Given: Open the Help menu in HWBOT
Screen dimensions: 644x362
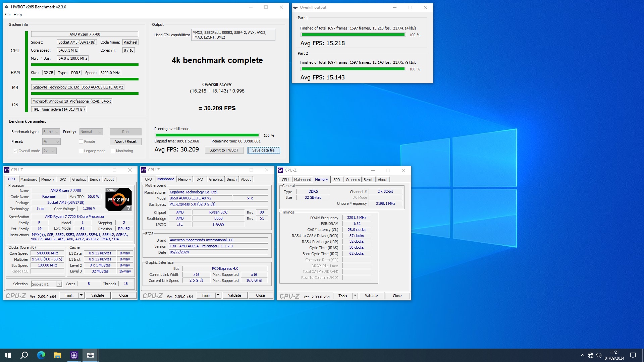Looking at the screenshot, I should click(17, 15).
